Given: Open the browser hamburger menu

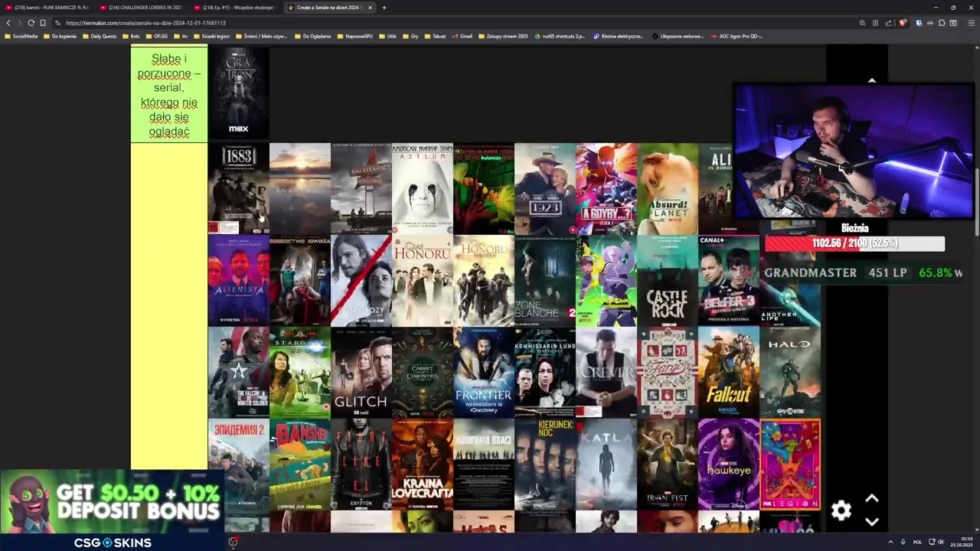Looking at the screenshot, I should tap(972, 23).
